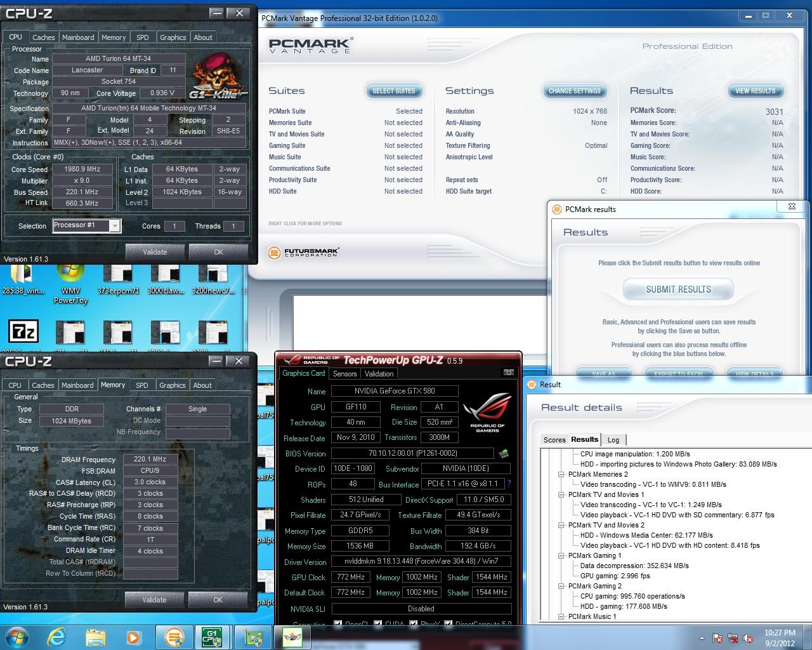The image size is (812, 650).
Task: Open the 373eepcm71 screenshot file on desktop
Action: (118, 280)
